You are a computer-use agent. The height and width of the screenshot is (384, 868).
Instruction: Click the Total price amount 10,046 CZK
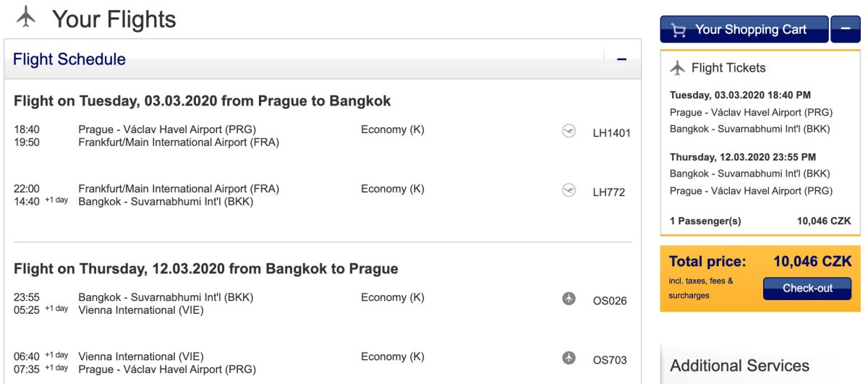click(x=812, y=262)
